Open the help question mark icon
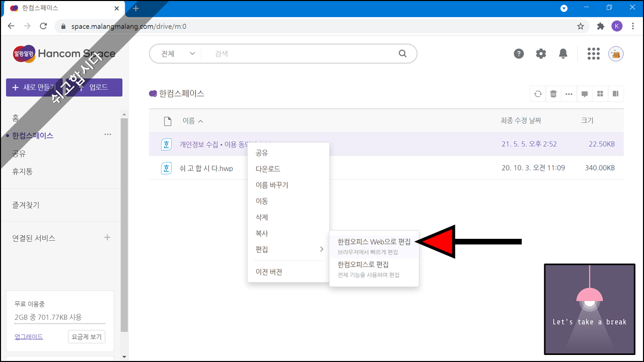 (x=519, y=54)
